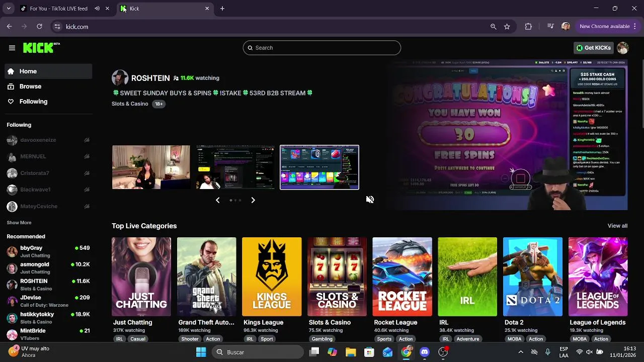This screenshot has height=362, width=644.
Task: Go to the next featured stream arrow
Action: point(253,200)
